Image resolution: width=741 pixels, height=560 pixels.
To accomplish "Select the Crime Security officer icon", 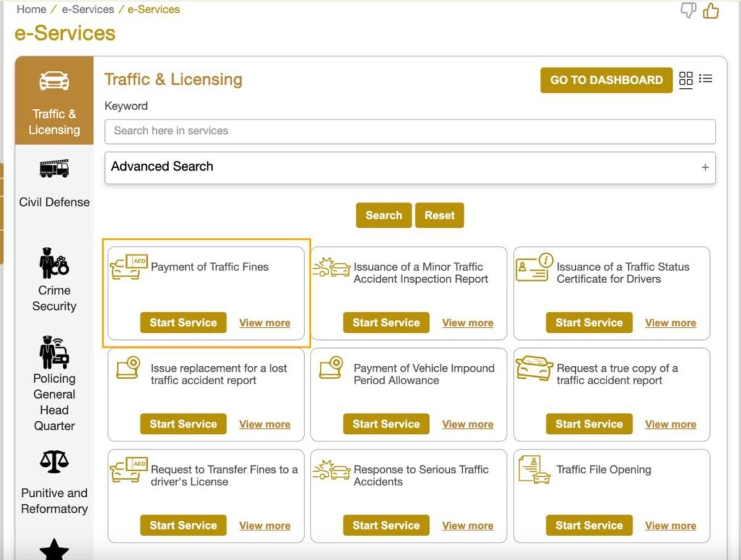I will point(54,263).
